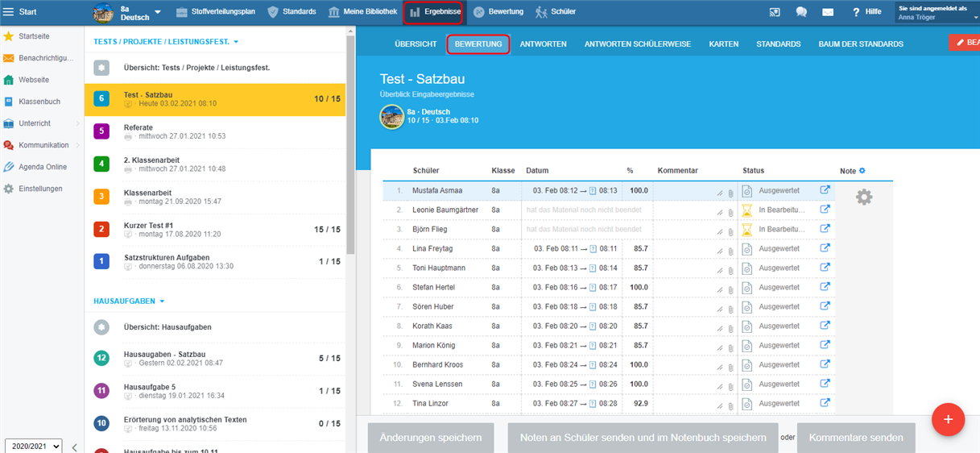Open Standards in the top bar
Viewport: 980px width, 453px height.
pos(292,11)
